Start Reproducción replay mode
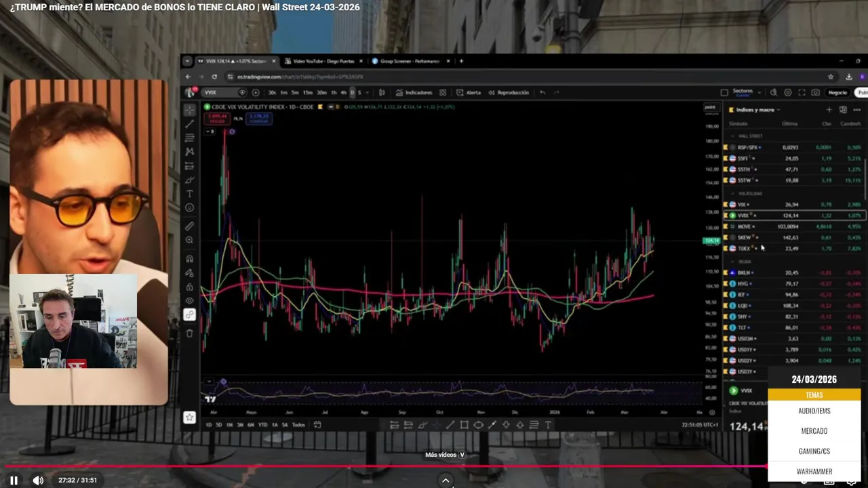The width and height of the screenshot is (868, 488). pyautogui.click(x=508, y=92)
